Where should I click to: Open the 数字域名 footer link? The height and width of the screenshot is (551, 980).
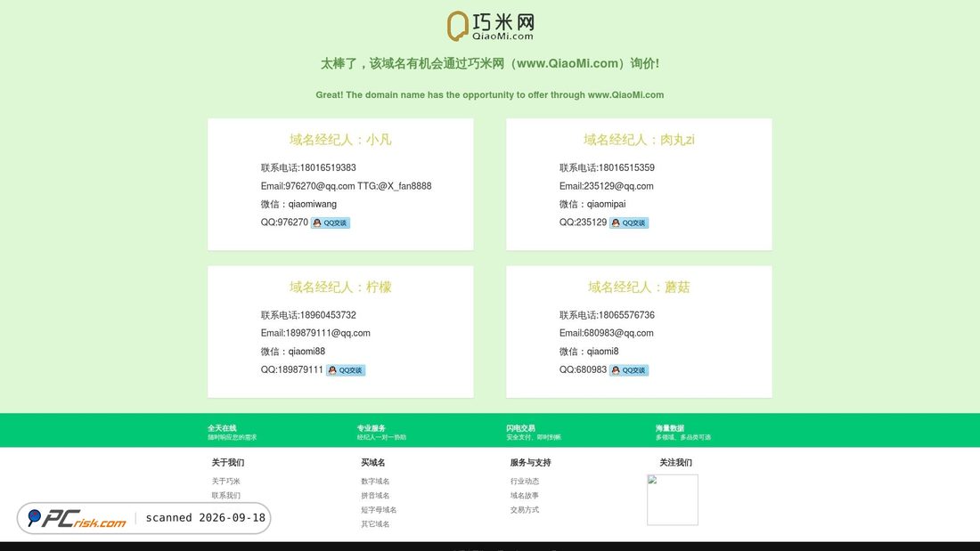pyautogui.click(x=375, y=481)
